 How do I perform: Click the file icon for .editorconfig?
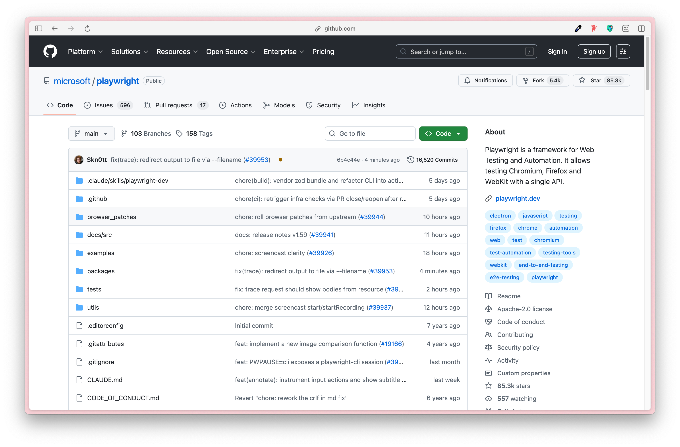[x=79, y=325]
